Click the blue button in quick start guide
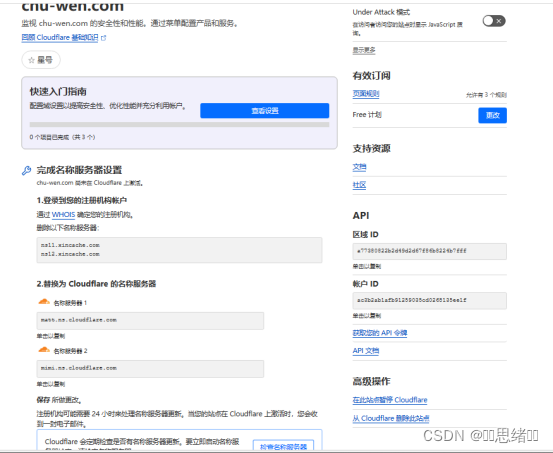Image resolution: width=553 pixels, height=453 pixels. [x=265, y=111]
